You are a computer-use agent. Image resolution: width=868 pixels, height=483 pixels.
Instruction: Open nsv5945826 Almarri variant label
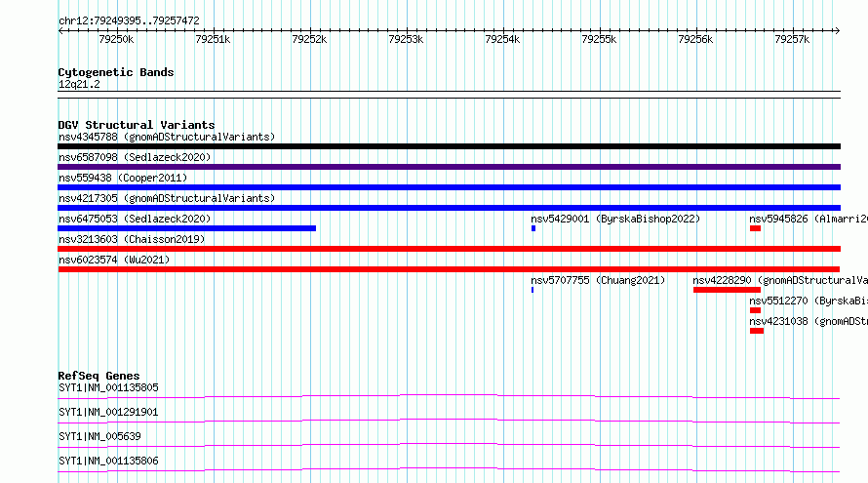(x=809, y=219)
